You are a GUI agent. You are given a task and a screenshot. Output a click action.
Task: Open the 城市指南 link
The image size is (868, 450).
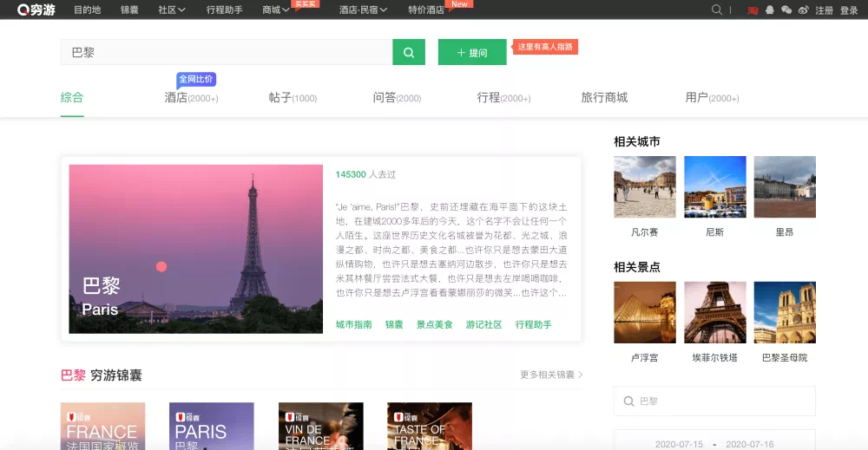pos(354,324)
